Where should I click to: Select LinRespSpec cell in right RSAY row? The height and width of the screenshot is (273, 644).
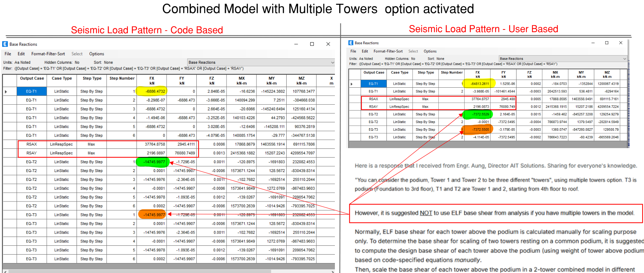pyautogui.click(x=399, y=107)
